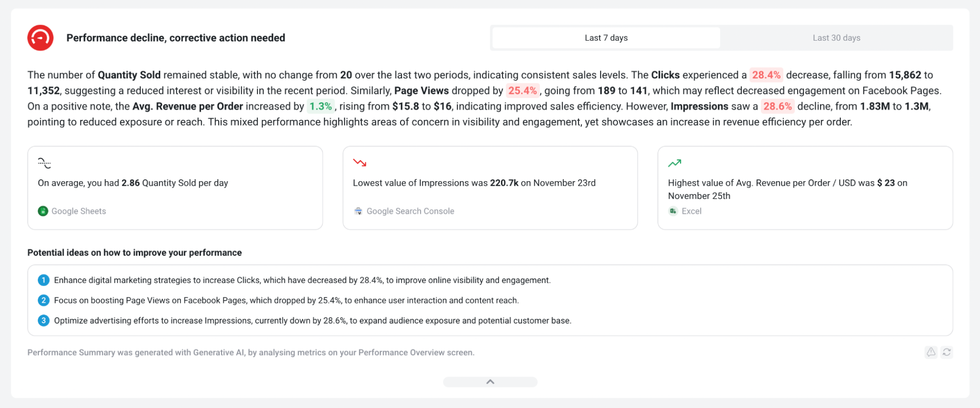Collapse the summary panel with the bottom chevron
Image resolution: width=980 pixels, height=408 pixels.
tap(490, 382)
